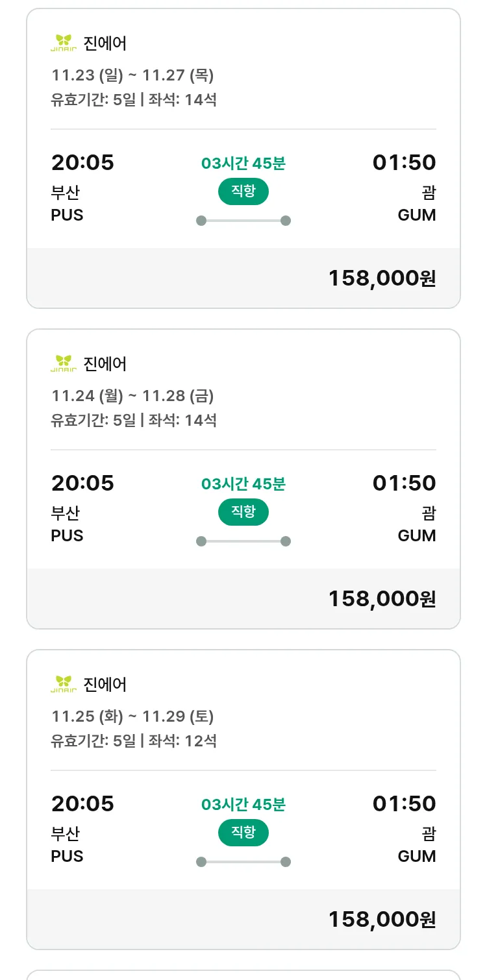The image size is (487, 980).
Task: Click route line graphic on 11.25 flight
Action: click(243, 862)
